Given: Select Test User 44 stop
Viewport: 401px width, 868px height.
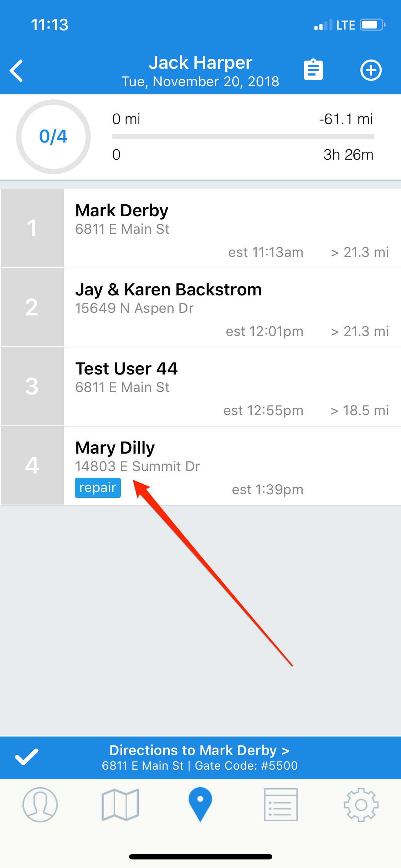Looking at the screenshot, I should (200, 387).
